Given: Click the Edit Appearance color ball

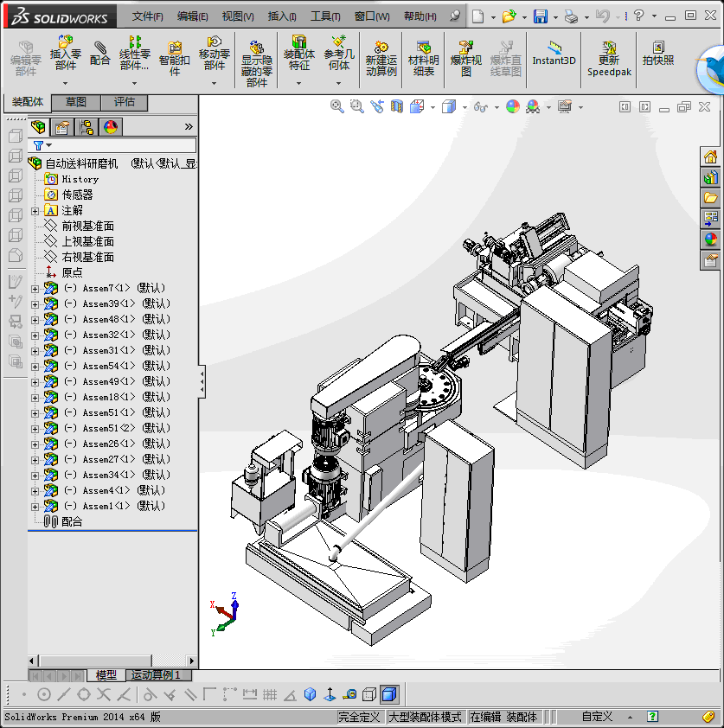Looking at the screenshot, I should pyautogui.click(x=513, y=106).
